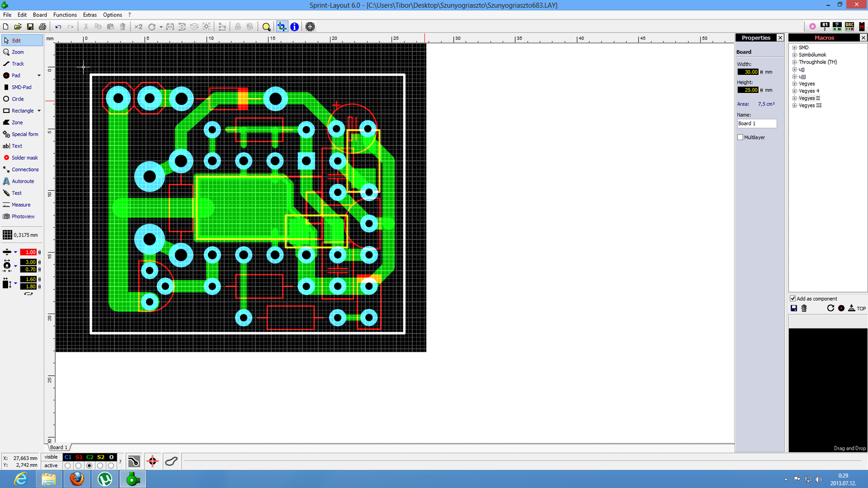Set C1 as the active layer
This screenshot has height=488, width=868.
point(68,466)
